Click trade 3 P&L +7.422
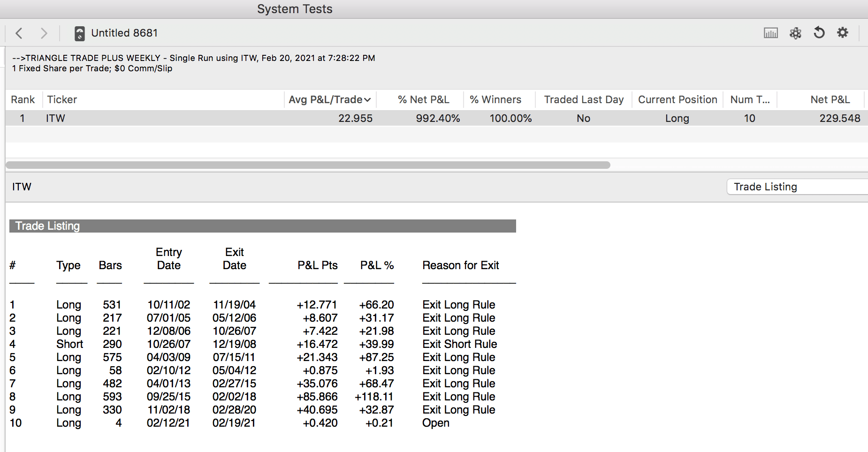Viewport: 868px width, 452px height. 320,331
